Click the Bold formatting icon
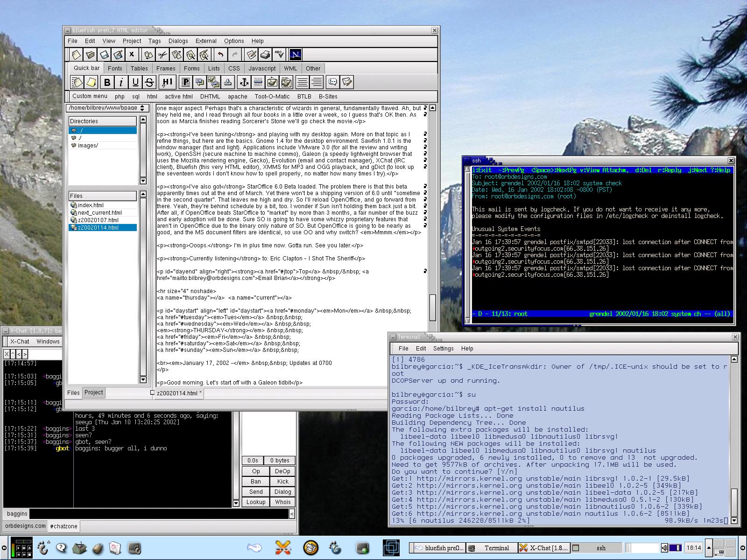The width and height of the screenshot is (747, 560). click(x=107, y=83)
